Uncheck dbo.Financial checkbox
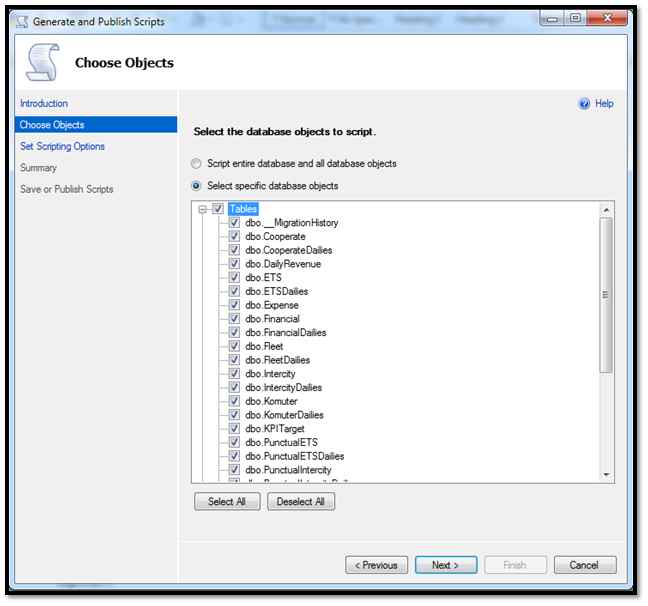 [x=234, y=318]
